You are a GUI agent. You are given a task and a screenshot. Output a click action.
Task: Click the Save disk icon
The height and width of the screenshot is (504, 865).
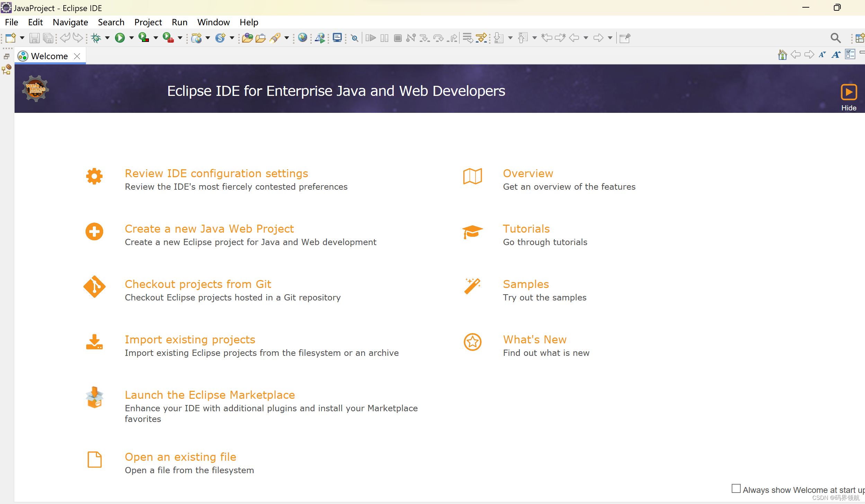[x=34, y=38]
